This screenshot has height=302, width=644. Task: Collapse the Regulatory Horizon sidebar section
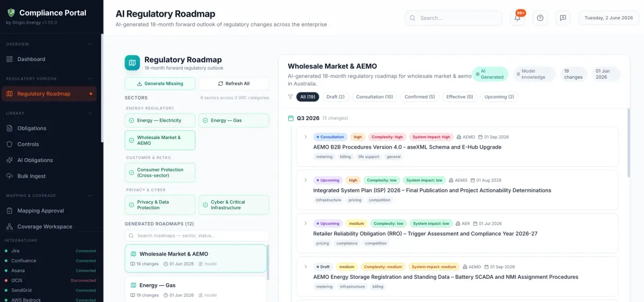click(x=90, y=79)
